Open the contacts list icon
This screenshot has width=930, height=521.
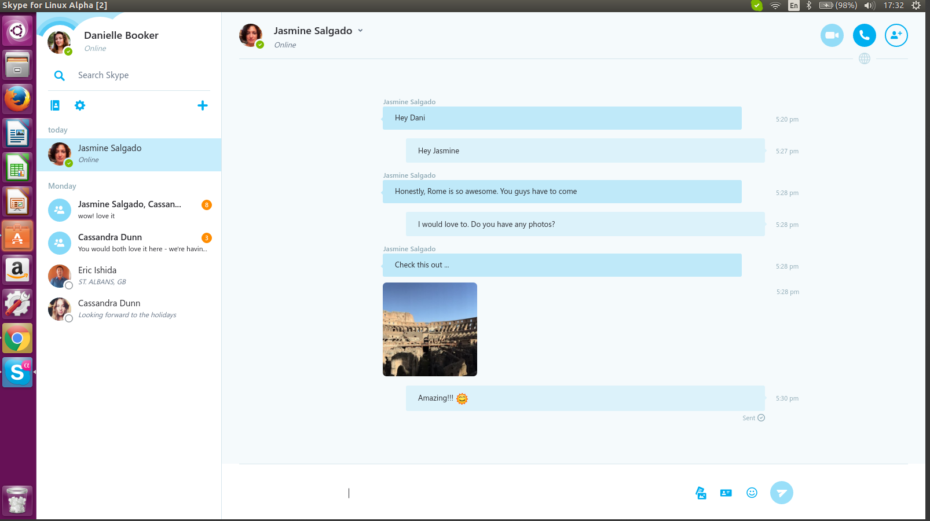[55, 106]
